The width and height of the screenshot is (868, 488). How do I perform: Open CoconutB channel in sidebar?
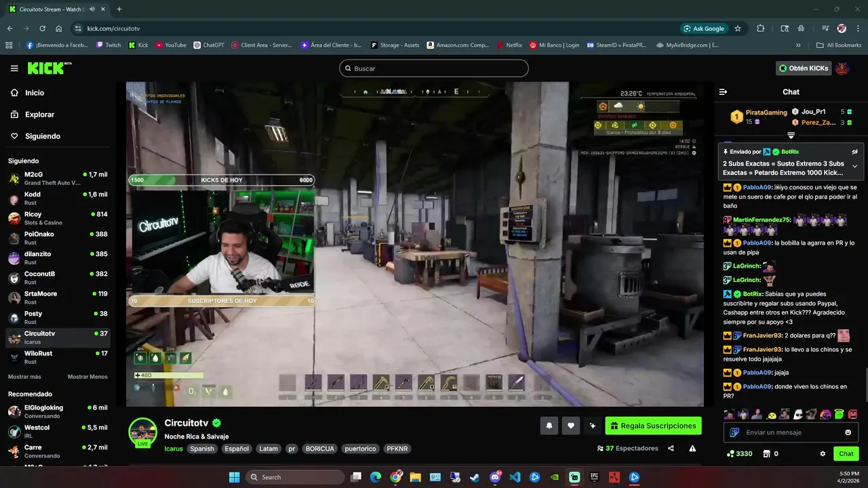[x=58, y=278]
